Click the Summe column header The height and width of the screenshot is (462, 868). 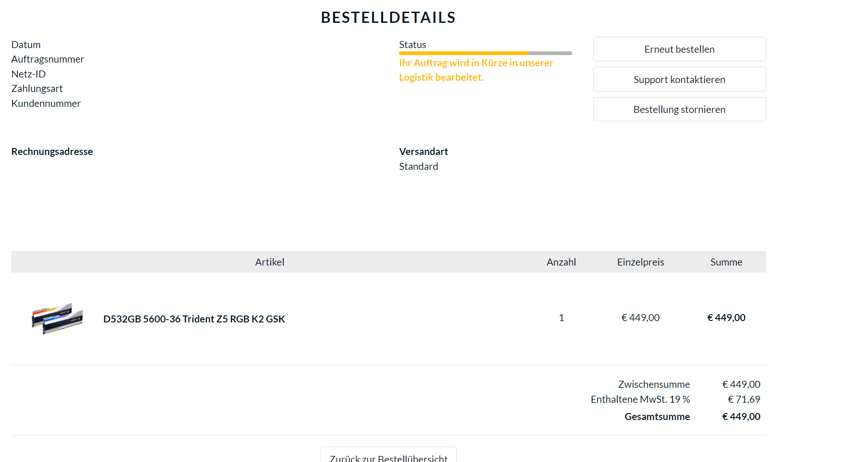tap(726, 262)
